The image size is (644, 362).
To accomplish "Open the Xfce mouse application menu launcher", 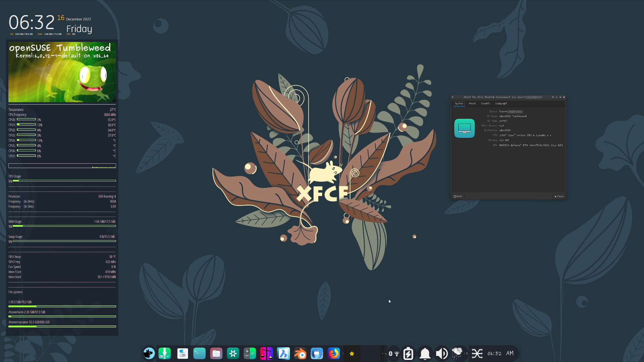I will point(149,353).
